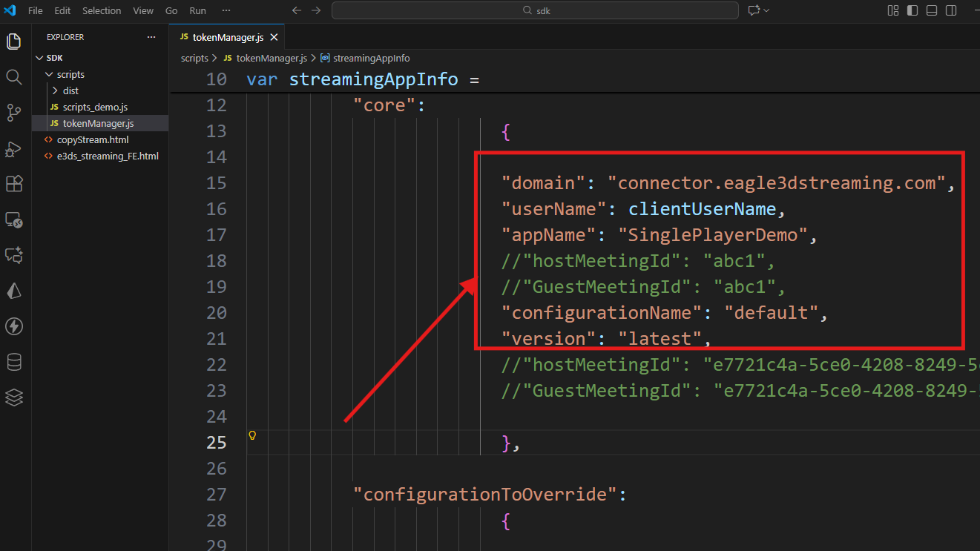Open the database icon in activity bar
980x551 pixels.
pyautogui.click(x=13, y=362)
